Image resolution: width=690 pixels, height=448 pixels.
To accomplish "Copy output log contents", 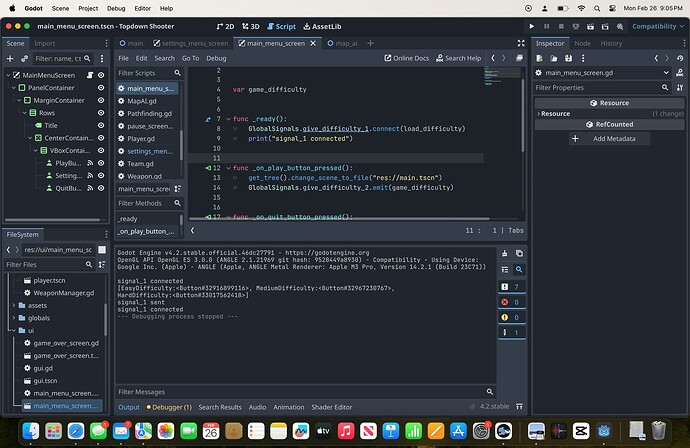I will pos(519,253).
